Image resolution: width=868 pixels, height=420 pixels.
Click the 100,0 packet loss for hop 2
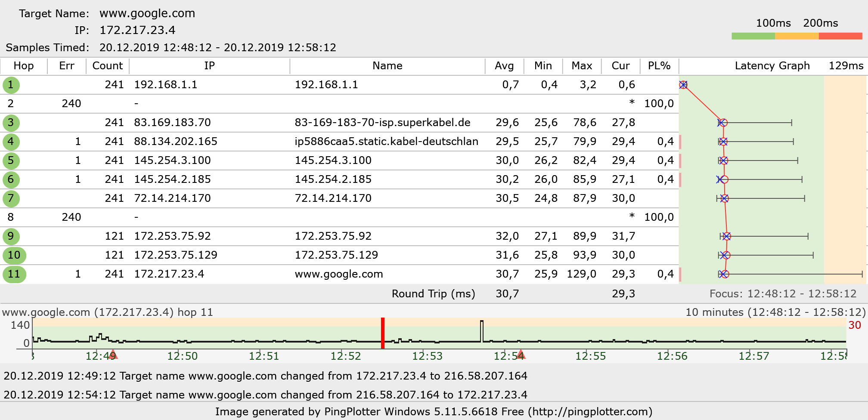pos(659,104)
